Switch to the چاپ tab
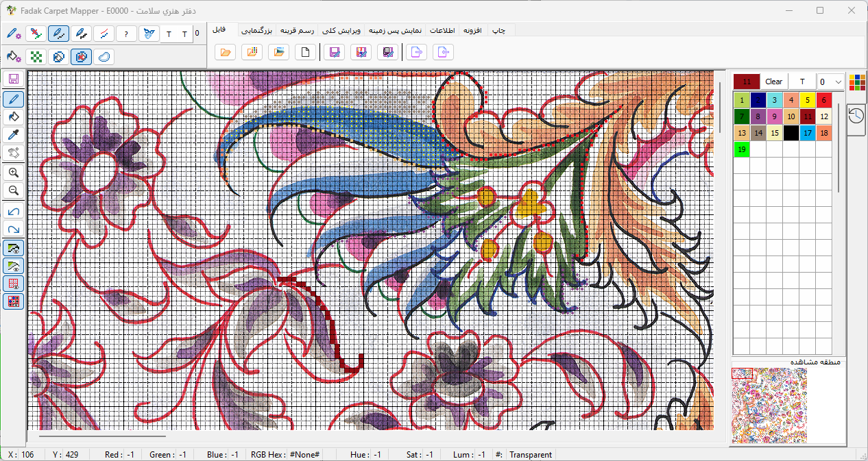 pyautogui.click(x=500, y=30)
